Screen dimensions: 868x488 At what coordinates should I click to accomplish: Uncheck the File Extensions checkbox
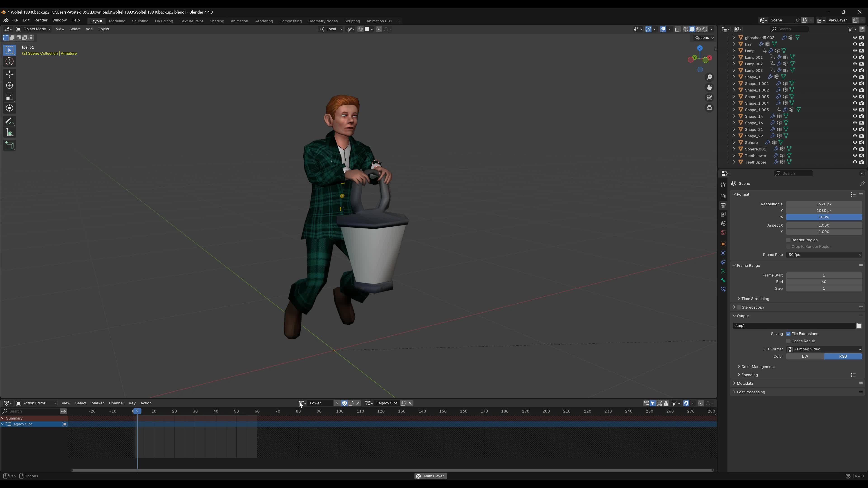coord(788,334)
